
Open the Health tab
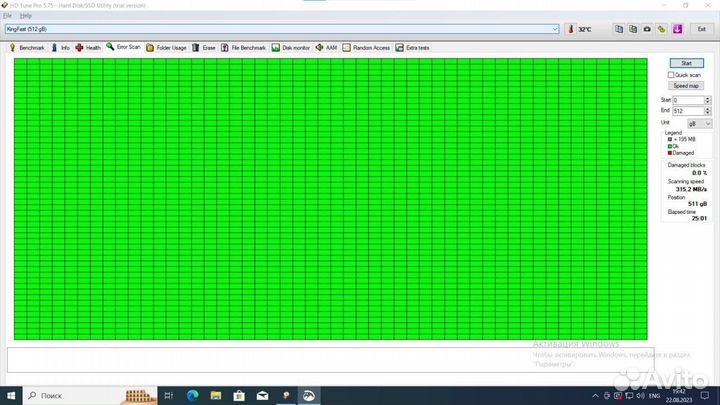[x=88, y=48]
